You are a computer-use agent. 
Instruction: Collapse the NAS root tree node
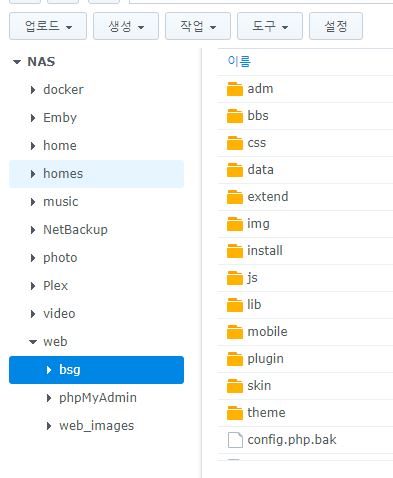point(17,62)
